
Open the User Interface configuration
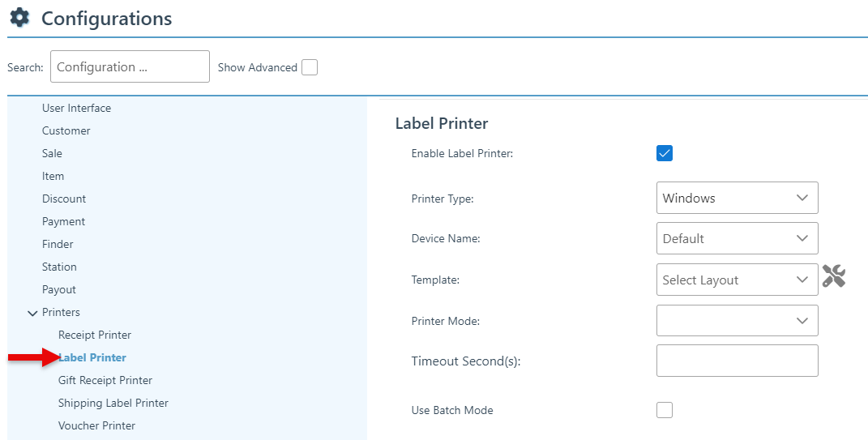point(76,108)
